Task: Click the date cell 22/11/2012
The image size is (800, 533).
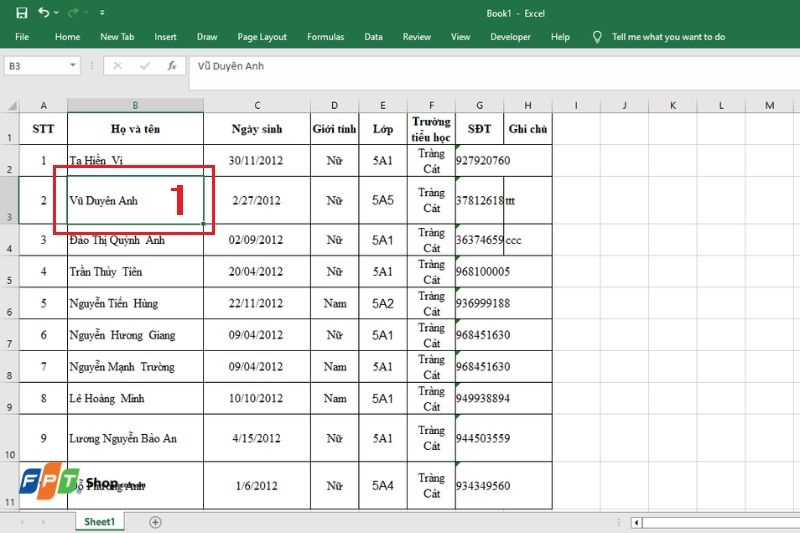Action: [x=257, y=303]
